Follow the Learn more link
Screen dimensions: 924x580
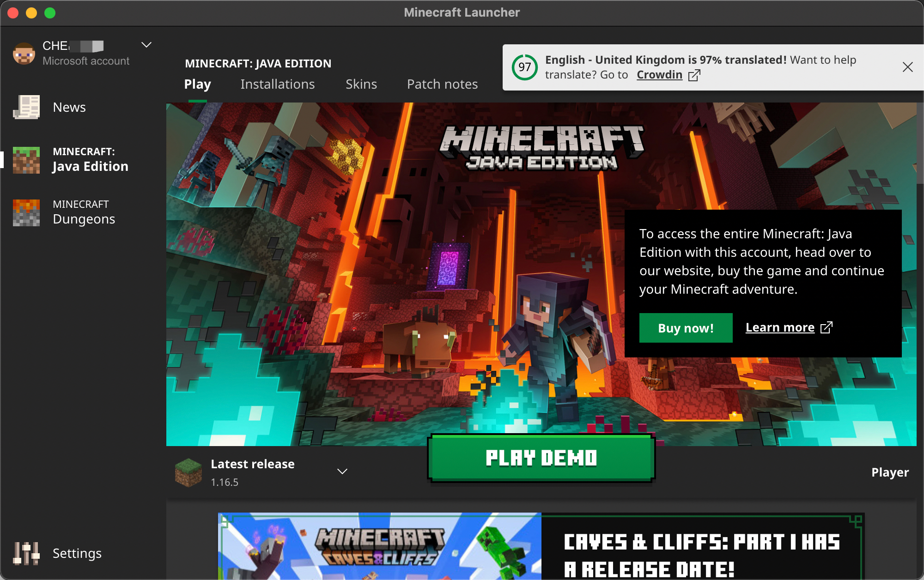point(780,327)
